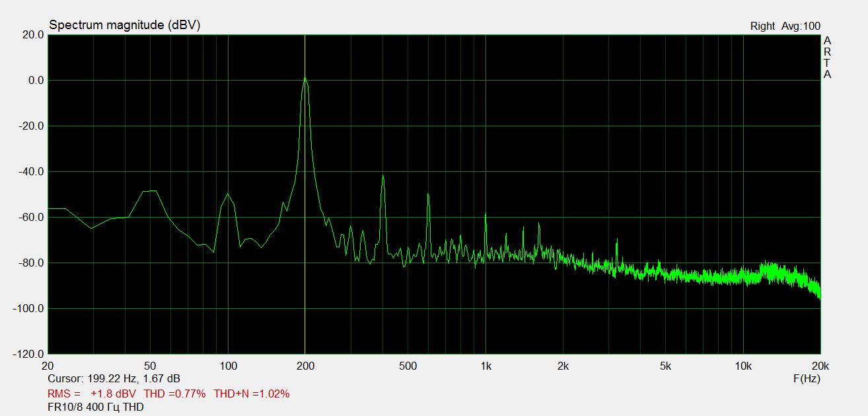The image size is (868, 416).
Task: Click the second harmonic peak near 400 Hz
Action: 382,177
